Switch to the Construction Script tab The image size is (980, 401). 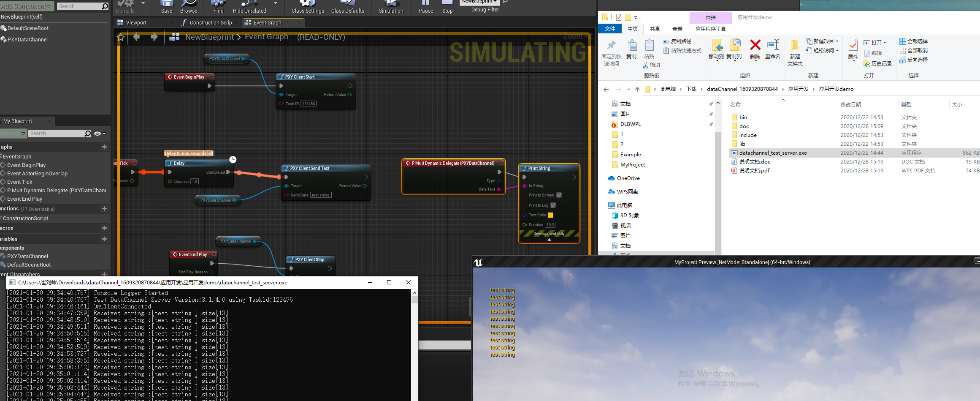click(210, 23)
